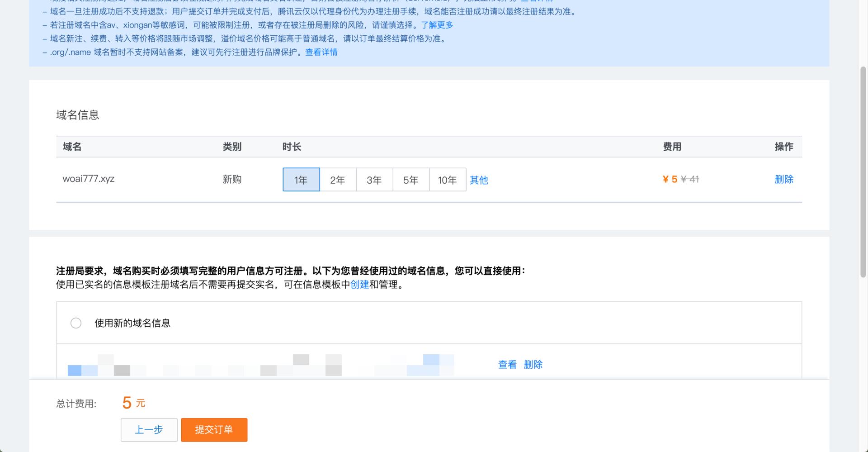Select the 2年 duration option
The image size is (868, 452).
click(337, 180)
